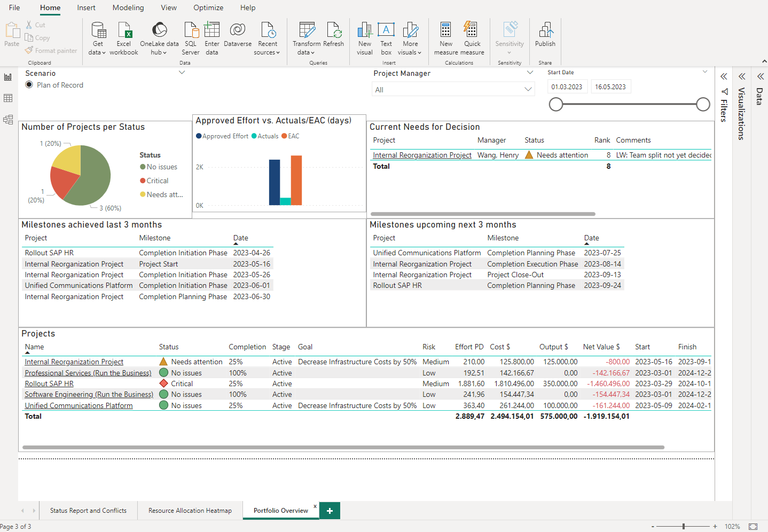Open the View ribbon tab
The image size is (768, 532).
pyautogui.click(x=169, y=7)
